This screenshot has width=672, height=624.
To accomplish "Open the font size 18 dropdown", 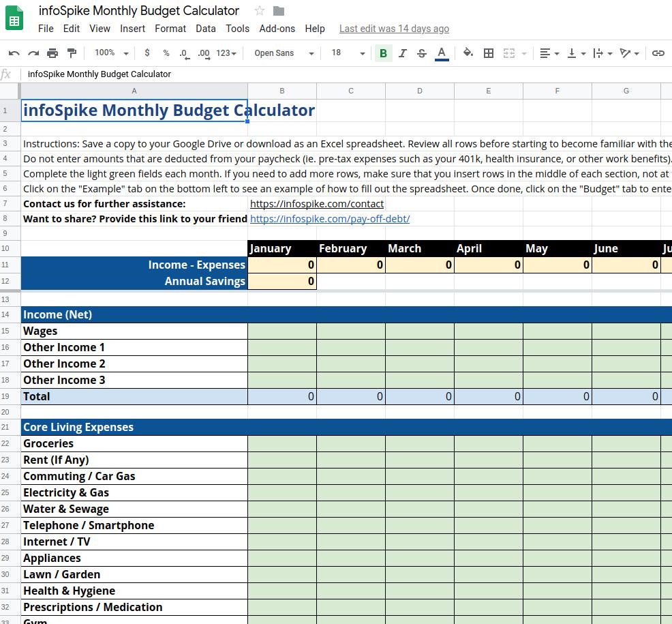I will pos(348,53).
